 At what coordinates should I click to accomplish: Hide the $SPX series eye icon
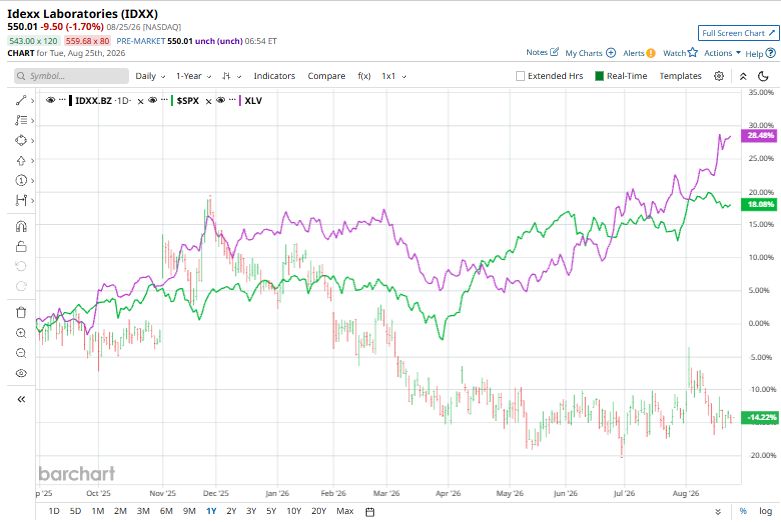point(152,100)
